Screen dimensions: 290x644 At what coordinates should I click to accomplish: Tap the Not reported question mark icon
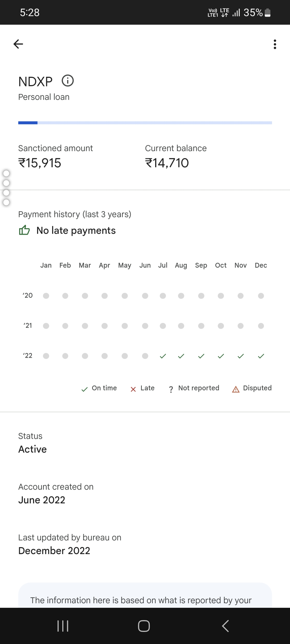pyautogui.click(x=171, y=389)
